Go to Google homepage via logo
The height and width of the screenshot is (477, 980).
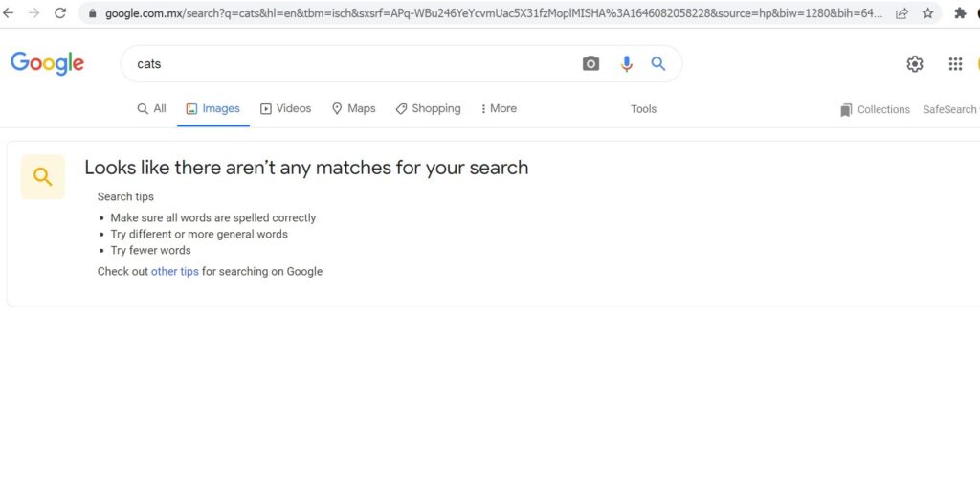[48, 63]
